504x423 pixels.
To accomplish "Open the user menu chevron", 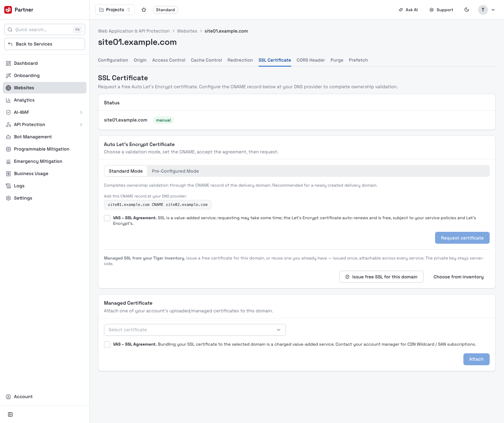I will [493, 10].
